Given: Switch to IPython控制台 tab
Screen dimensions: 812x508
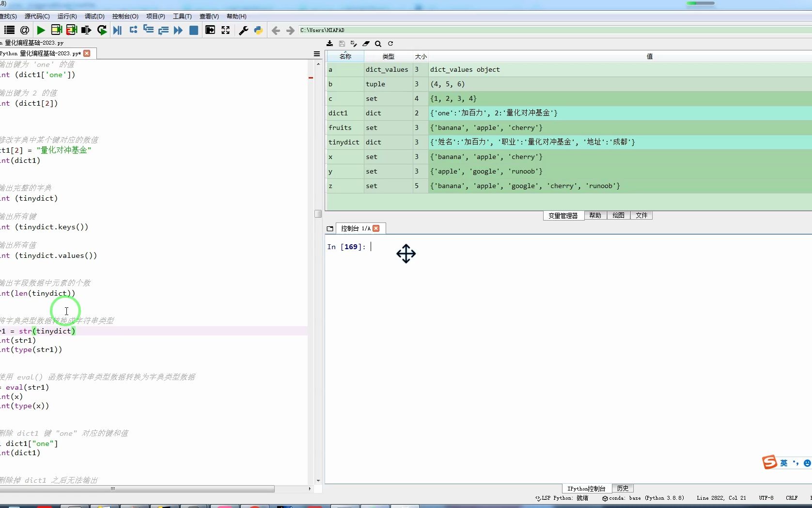Looking at the screenshot, I should coord(587,489).
